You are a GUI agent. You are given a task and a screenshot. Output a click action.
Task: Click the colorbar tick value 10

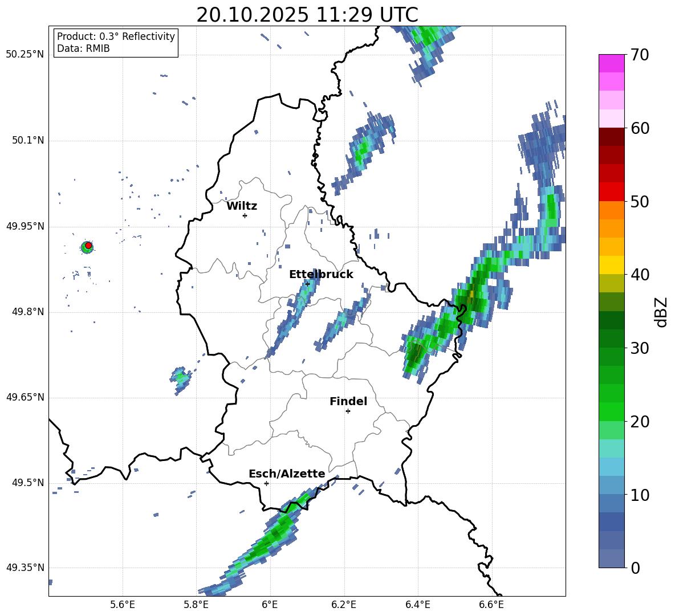point(640,495)
